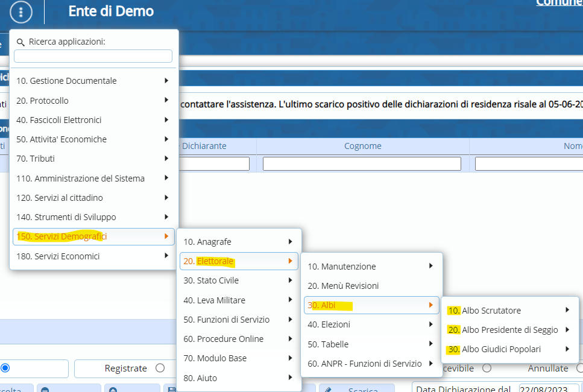Open the 30. Stato Civile submenu
Image resolution: width=583 pixels, height=392 pixels.
pyautogui.click(x=239, y=280)
